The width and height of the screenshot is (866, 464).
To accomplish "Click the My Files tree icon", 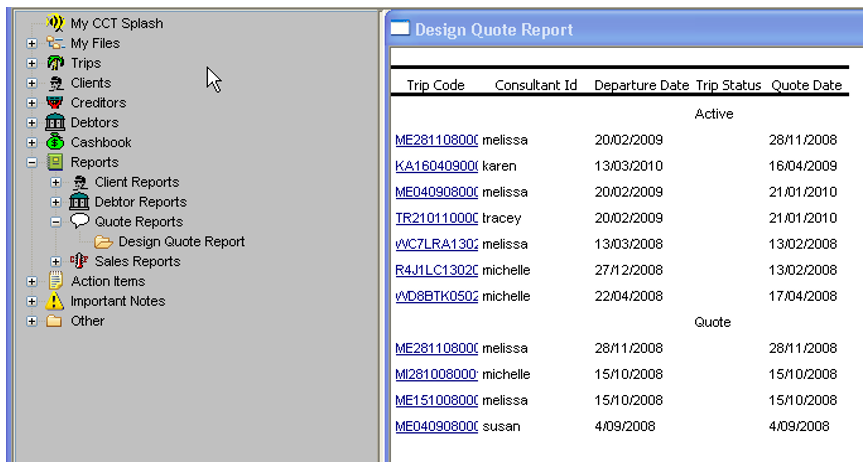I will tap(55, 43).
